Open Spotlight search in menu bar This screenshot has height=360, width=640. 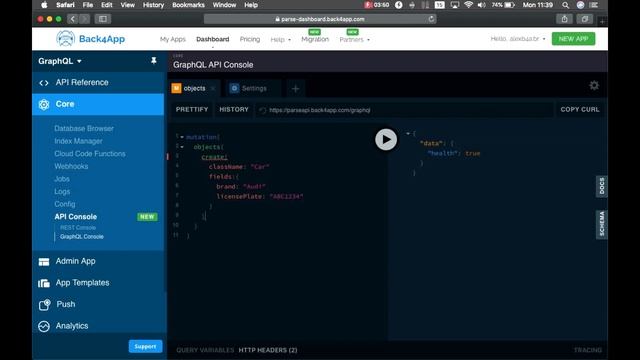tap(565, 5)
